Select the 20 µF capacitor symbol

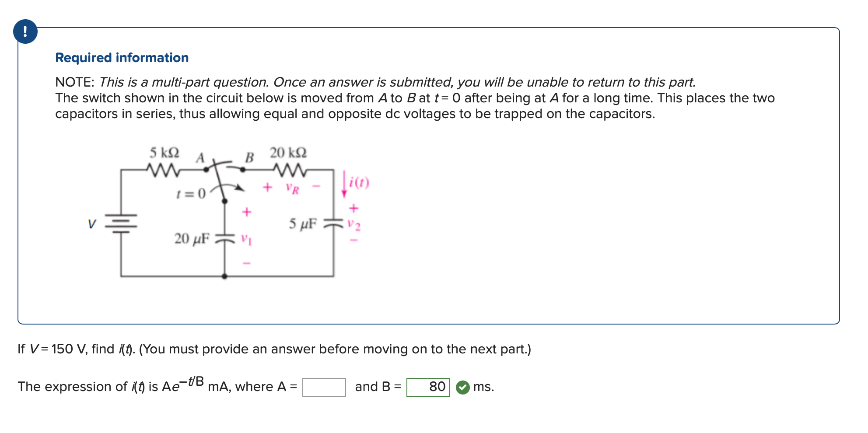tap(225, 237)
